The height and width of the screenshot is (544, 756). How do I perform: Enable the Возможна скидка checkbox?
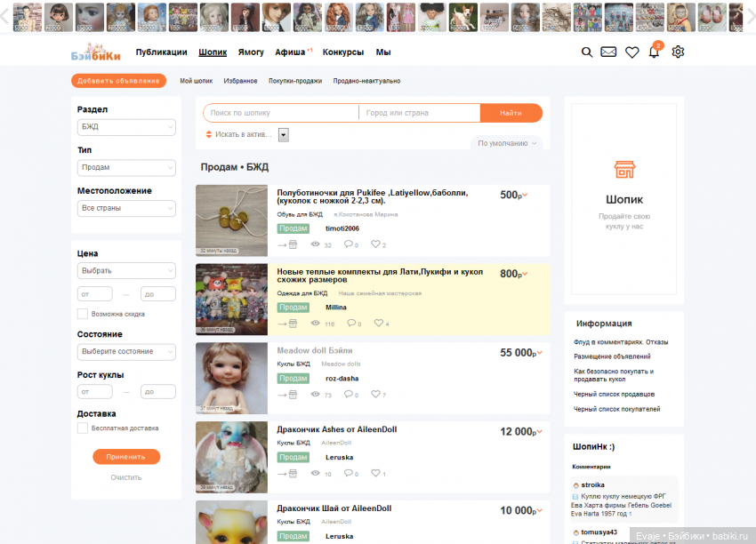83,314
